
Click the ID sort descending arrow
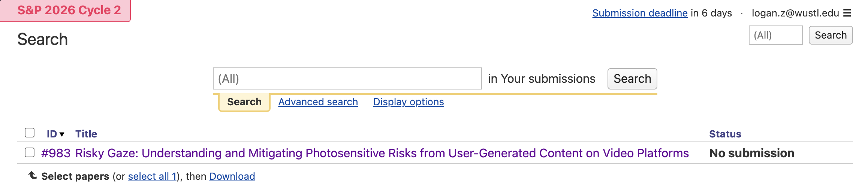pos(62,134)
